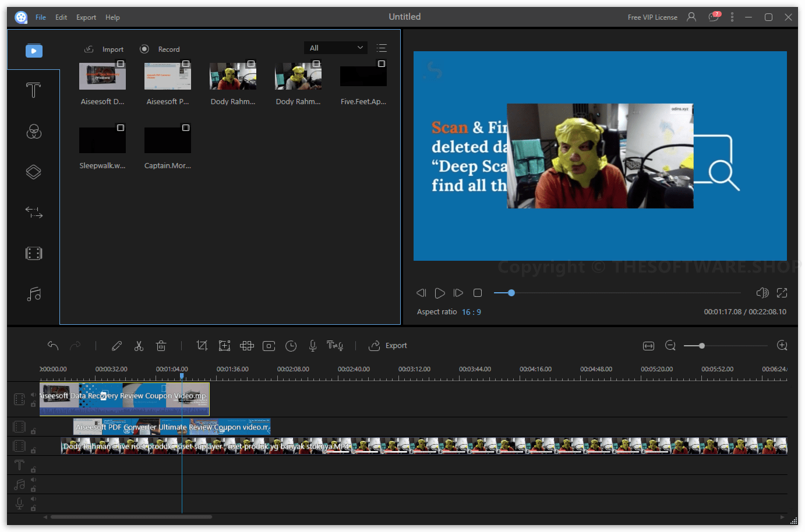
Task: Fit timeline to window icon
Action: (x=648, y=346)
